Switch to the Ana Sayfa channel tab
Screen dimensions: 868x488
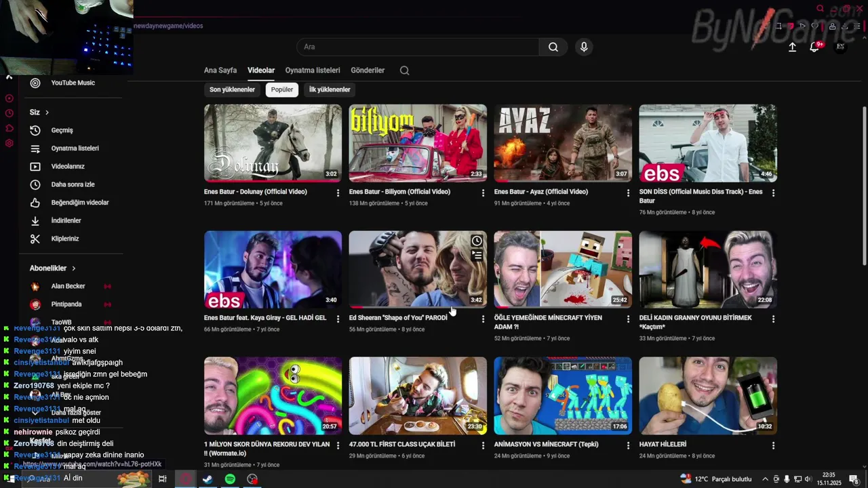tap(220, 70)
